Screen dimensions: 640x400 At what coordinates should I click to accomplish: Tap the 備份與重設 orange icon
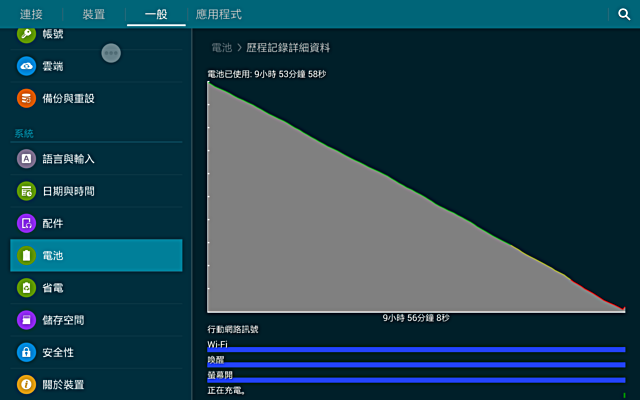(x=27, y=98)
